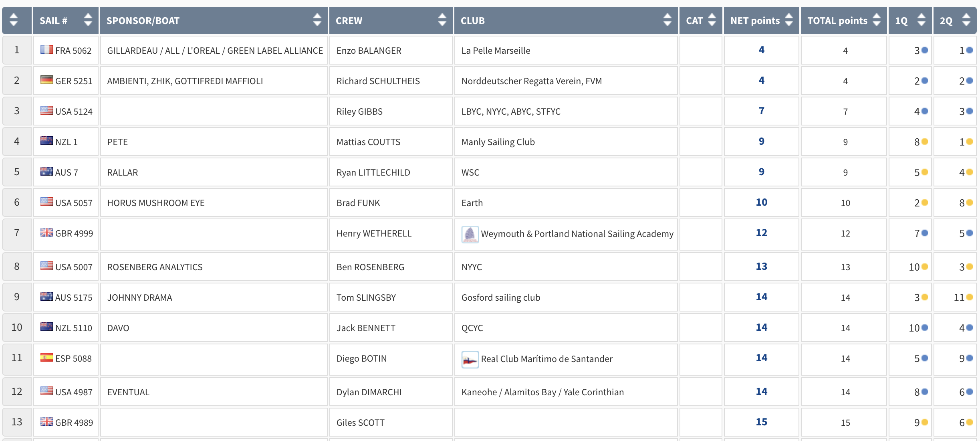Image resolution: width=980 pixels, height=441 pixels.
Task: Sort by NET points column arrows
Action: (x=789, y=20)
